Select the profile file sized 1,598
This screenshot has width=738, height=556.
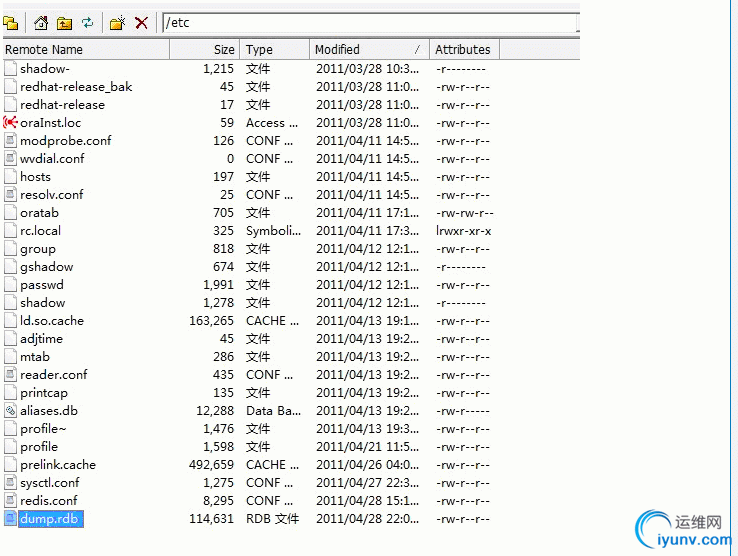pos(39,447)
